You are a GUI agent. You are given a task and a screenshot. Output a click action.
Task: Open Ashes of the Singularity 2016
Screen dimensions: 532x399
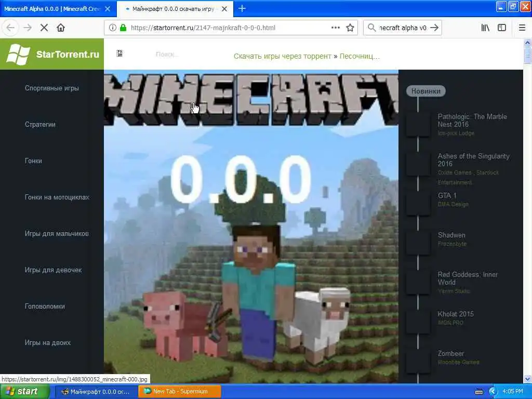click(474, 160)
